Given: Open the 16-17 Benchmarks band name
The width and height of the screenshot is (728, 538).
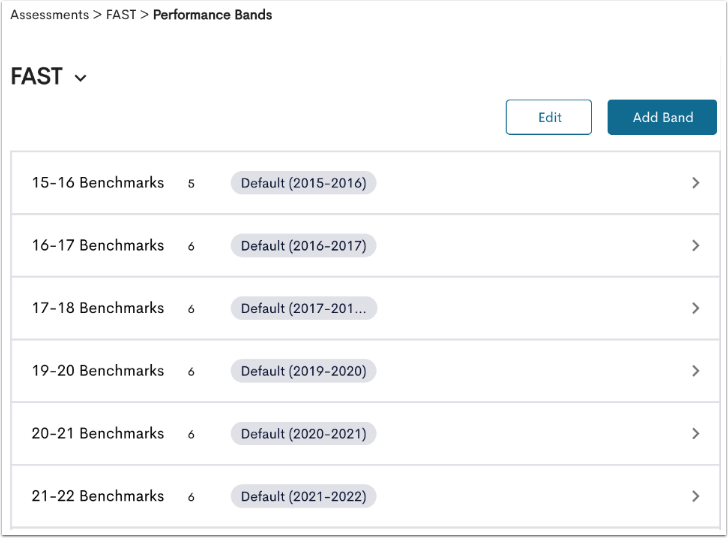Looking at the screenshot, I should pyautogui.click(x=98, y=246).
